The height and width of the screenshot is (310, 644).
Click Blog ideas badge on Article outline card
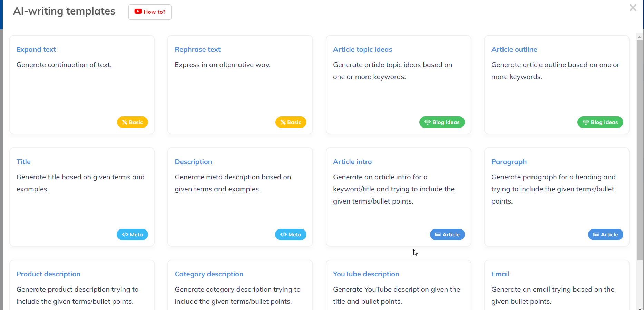coord(600,122)
